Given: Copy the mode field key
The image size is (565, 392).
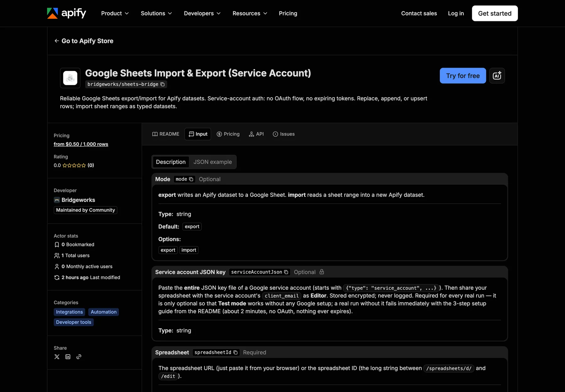Looking at the screenshot, I should [191, 179].
